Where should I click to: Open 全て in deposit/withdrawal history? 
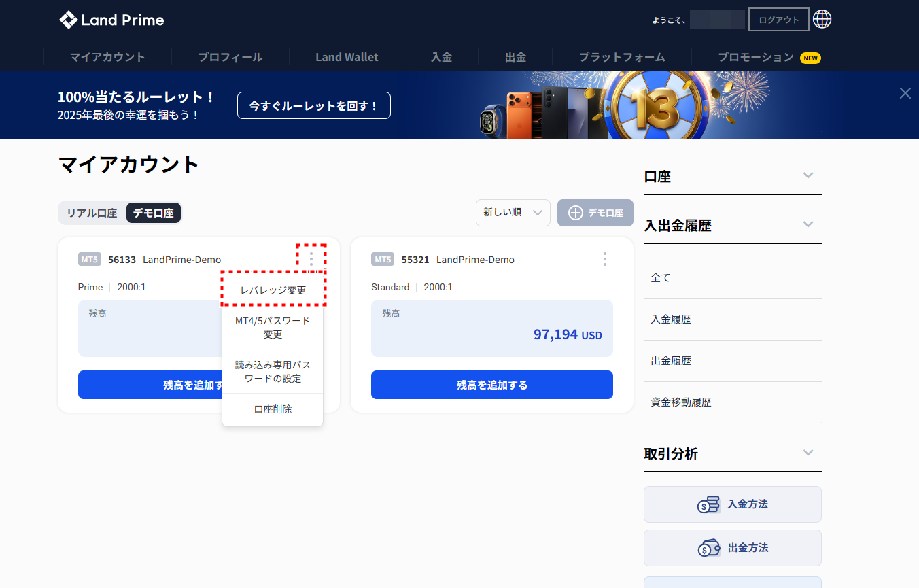(733, 278)
